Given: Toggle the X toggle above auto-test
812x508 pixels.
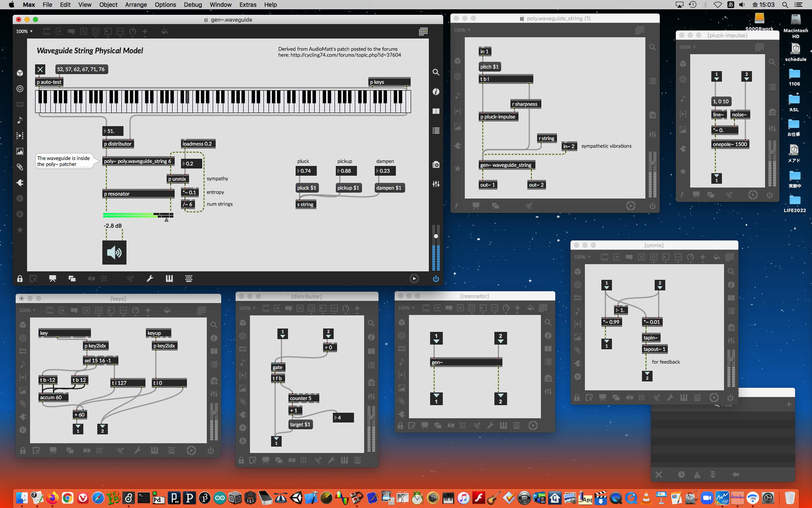Looking at the screenshot, I should pos(40,69).
